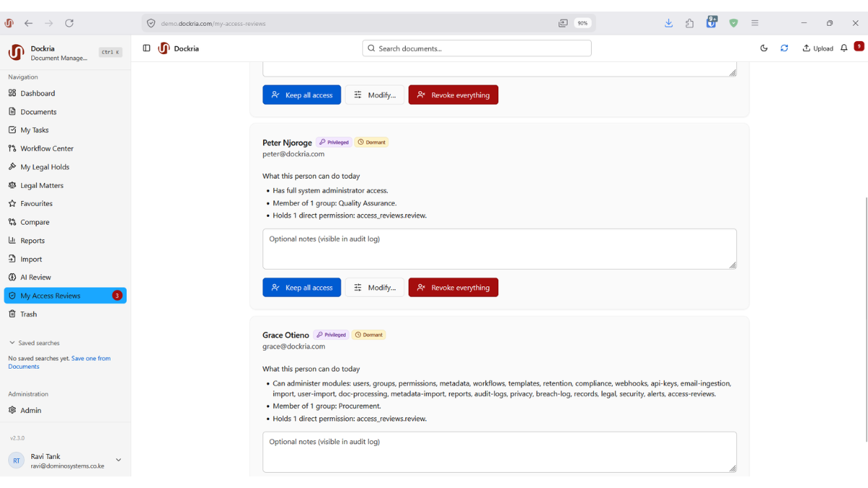This screenshot has height=488, width=868.
Task: Open browser hamburger menu
Action: (754, 23)
